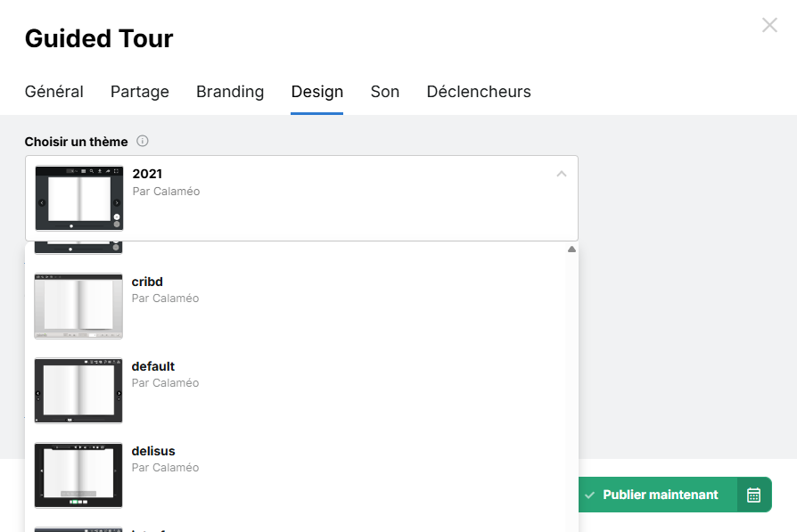Image resolution: width=797 pixels, height=532 pixels.
Task: Select the delisus theme thumbnail
Action: tap(78, 475)
